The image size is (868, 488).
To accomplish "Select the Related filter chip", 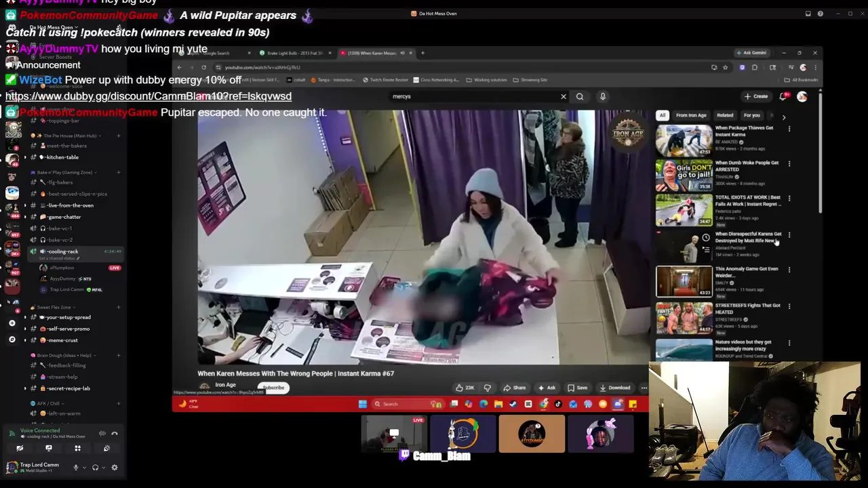I will point(725,115).
